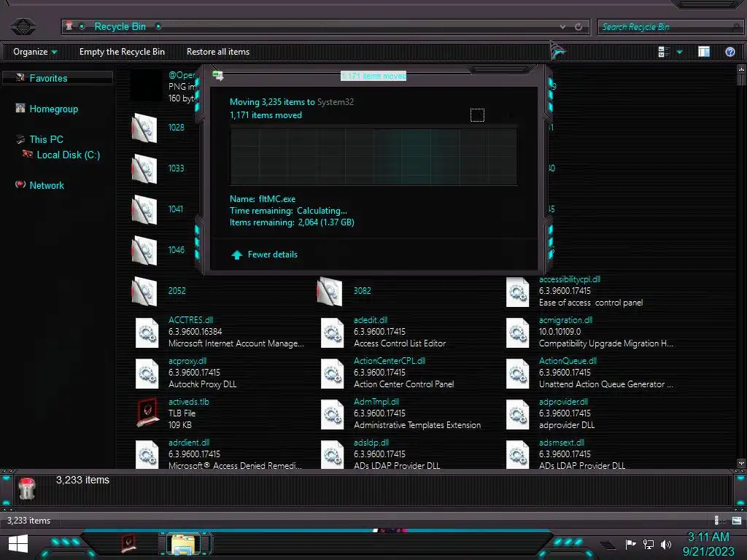Select This PC in the navigation pane
Viewport: 747px width, 560px height.
[46, 139]
